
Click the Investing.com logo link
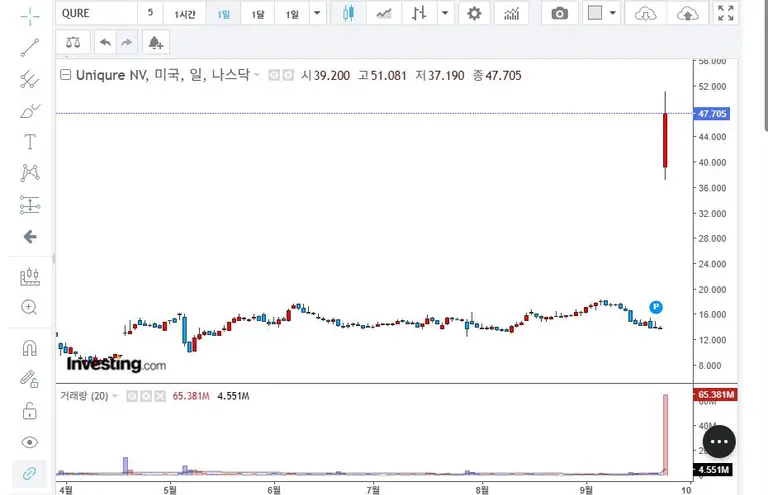tap(116, 364)
